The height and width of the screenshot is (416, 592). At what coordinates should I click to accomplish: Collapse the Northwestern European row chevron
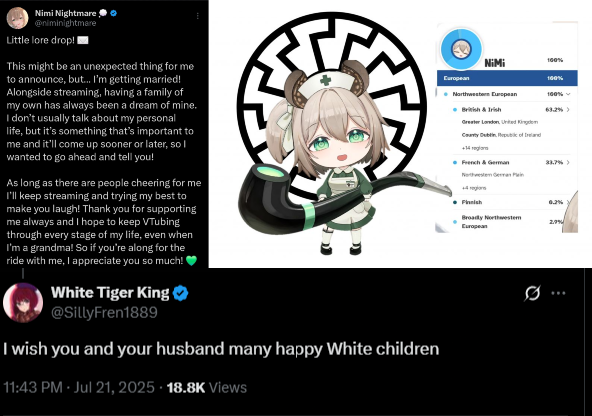569,94
